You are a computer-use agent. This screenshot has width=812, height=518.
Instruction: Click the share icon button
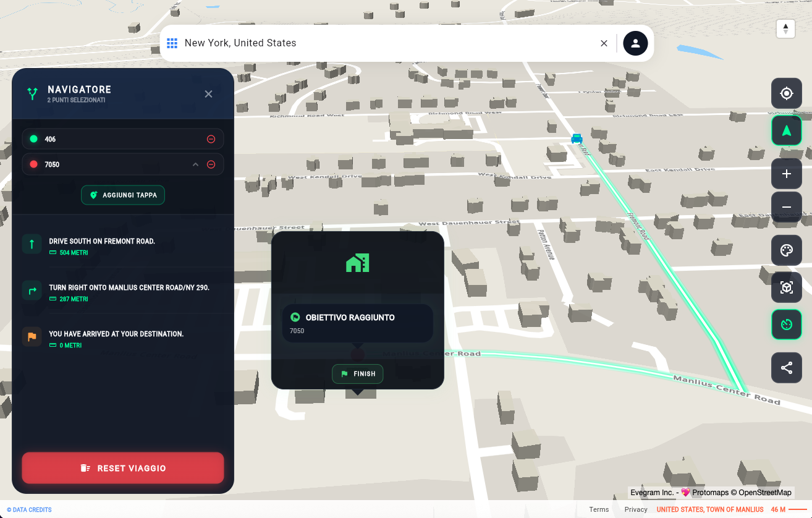coord(786,368)
